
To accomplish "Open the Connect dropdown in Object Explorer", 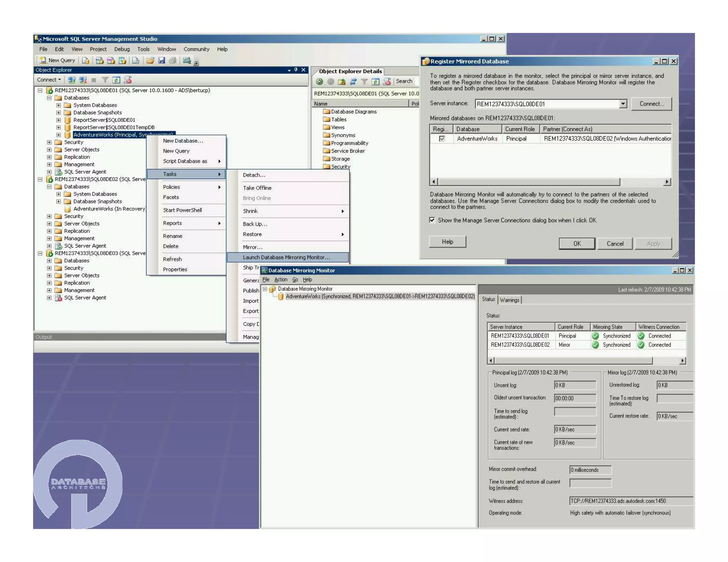I will click(x=49, y=80).
